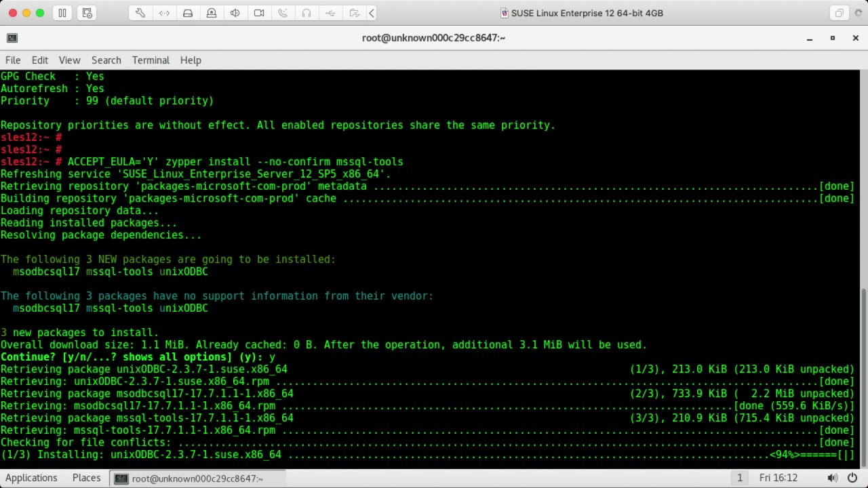Screen dimensions: 868x488
Task: Click the 'Loading repository data...' line
Action: (79, 211)
